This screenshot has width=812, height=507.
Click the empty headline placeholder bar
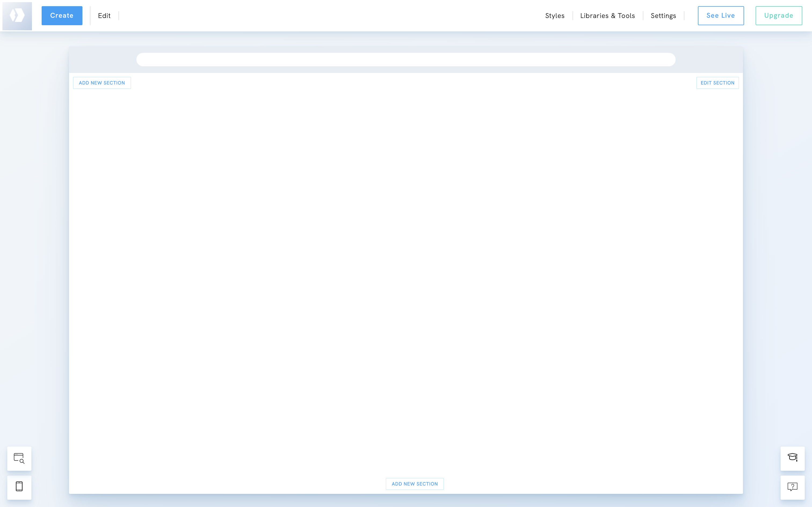[x=406, y=59]
